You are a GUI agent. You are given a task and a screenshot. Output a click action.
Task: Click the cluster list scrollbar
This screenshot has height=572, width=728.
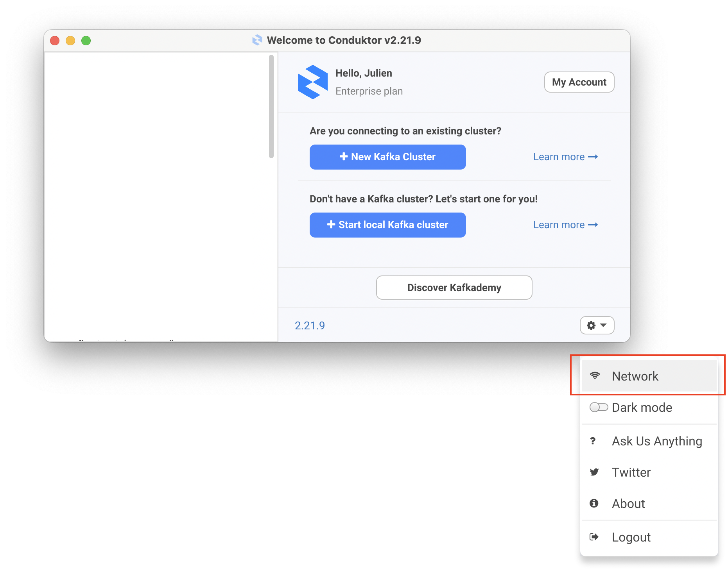coord(271,106)
